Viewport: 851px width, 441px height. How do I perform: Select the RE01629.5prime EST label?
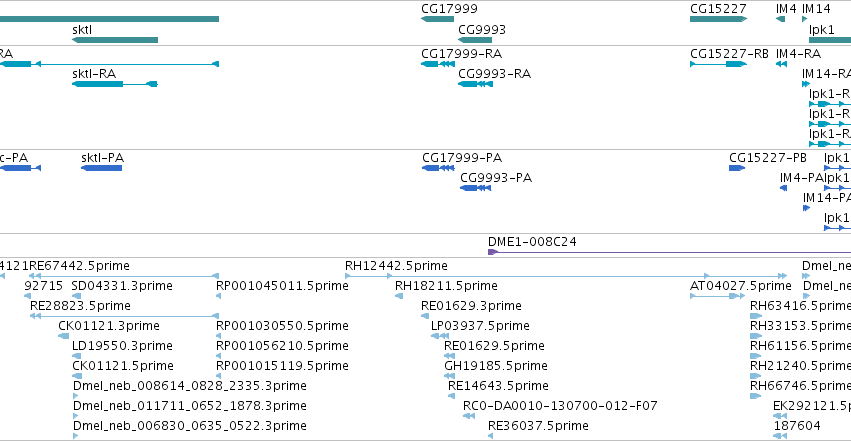494,346
